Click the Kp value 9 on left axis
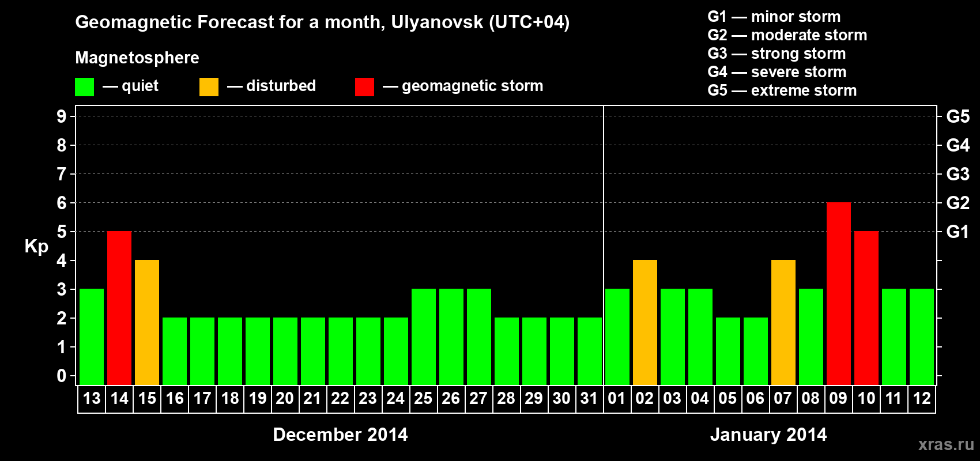Viewport: 980px width, 461px height. tap(62, 116)
